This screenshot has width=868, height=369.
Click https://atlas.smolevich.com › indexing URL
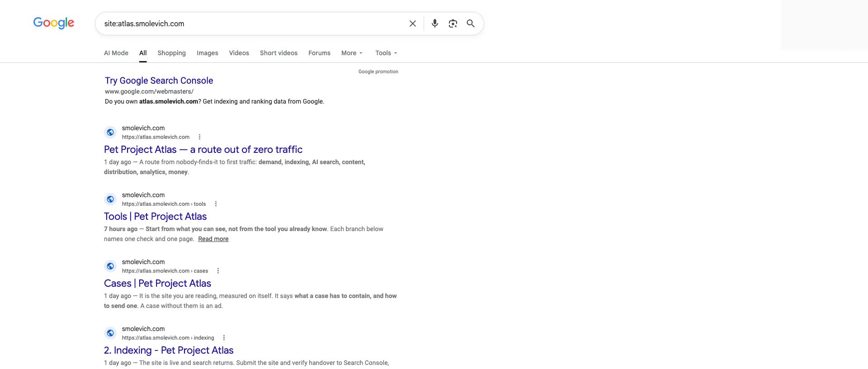(168, 338)
